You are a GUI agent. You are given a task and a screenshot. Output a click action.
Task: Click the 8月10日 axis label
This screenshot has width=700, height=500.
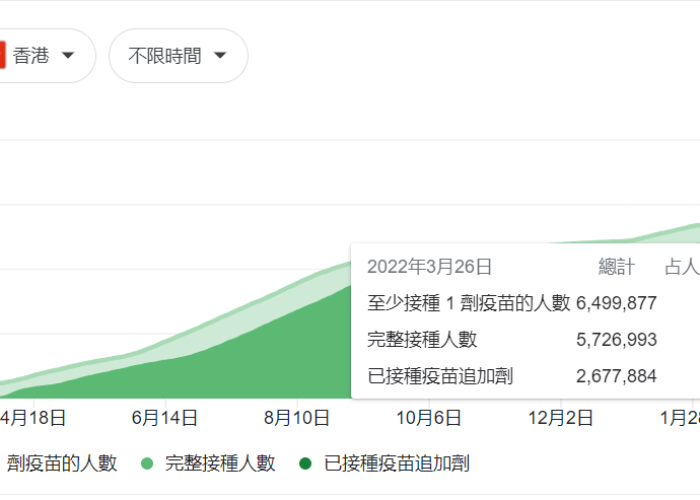[296, 418]
